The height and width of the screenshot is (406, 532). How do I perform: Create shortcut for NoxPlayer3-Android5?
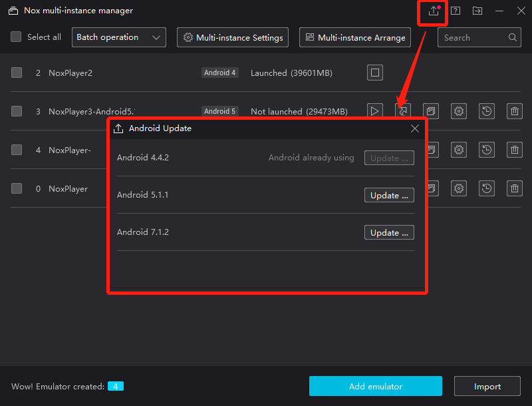[403, 111]
